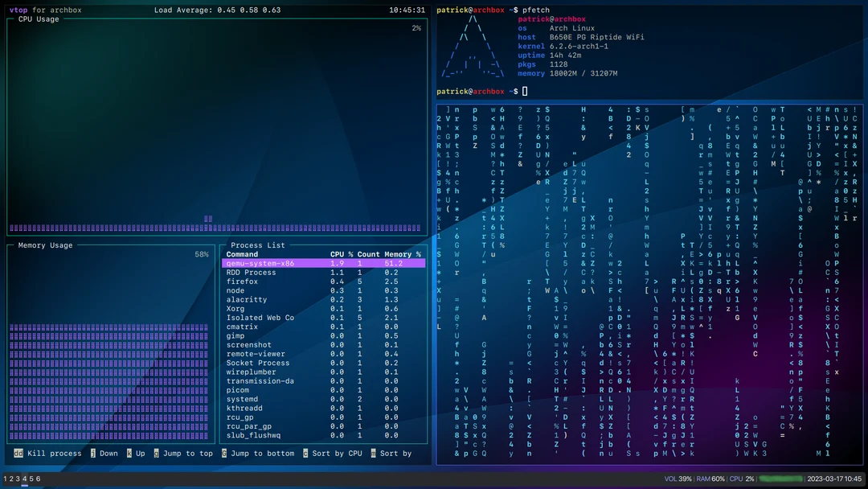Switch to workspace 2 in the bar

coord(11,479)
